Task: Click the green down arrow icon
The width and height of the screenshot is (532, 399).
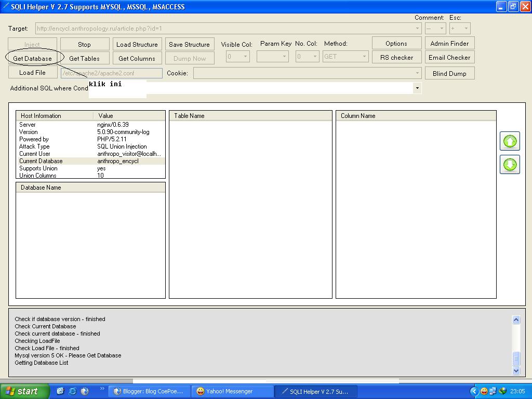Action: coord(510,165)
